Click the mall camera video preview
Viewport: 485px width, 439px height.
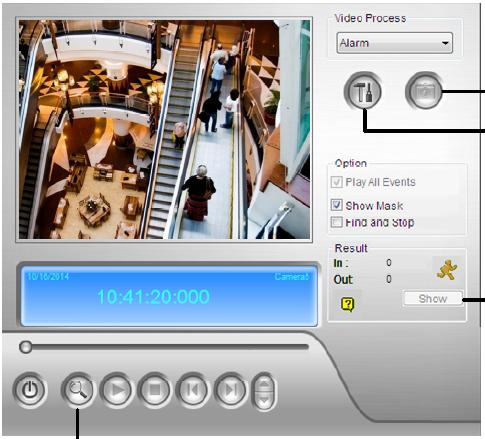[x=164, y=129]
